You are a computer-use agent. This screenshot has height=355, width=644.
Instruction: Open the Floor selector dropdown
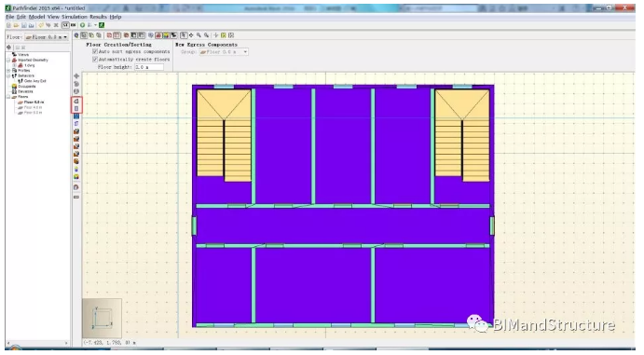[47, 37]
